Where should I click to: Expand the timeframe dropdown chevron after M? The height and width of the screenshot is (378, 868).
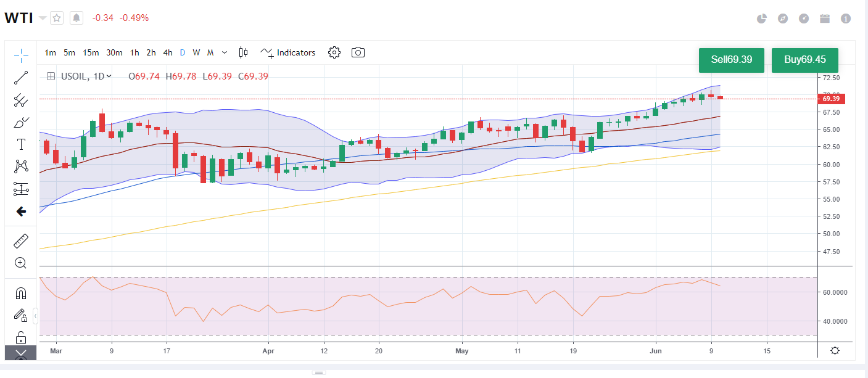225,52
